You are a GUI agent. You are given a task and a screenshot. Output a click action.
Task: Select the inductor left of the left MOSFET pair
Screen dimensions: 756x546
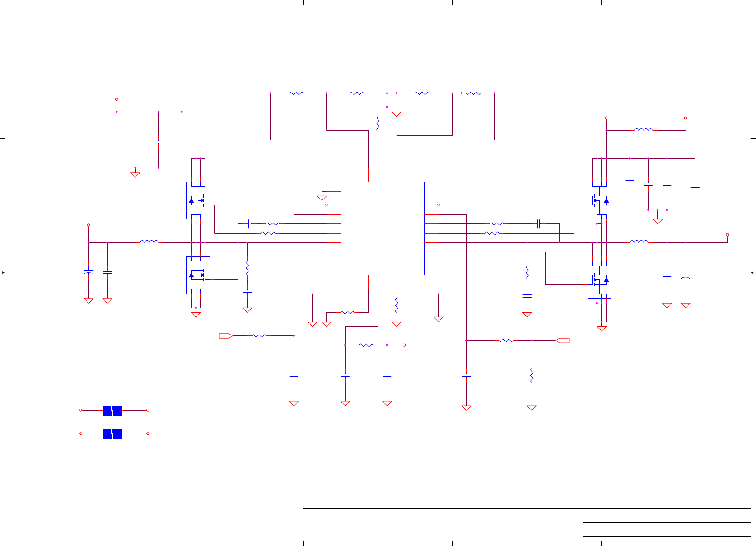click(x=149, y=242)
